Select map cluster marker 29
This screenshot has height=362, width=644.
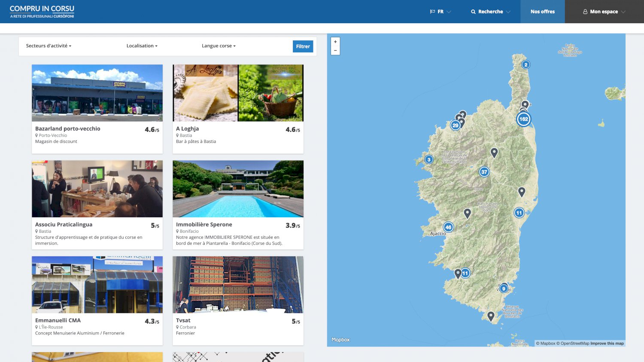[x=455, y=125]
